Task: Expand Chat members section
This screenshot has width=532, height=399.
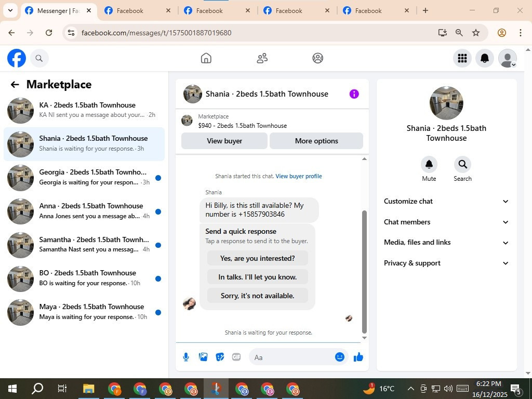Action: coord(446,222)
